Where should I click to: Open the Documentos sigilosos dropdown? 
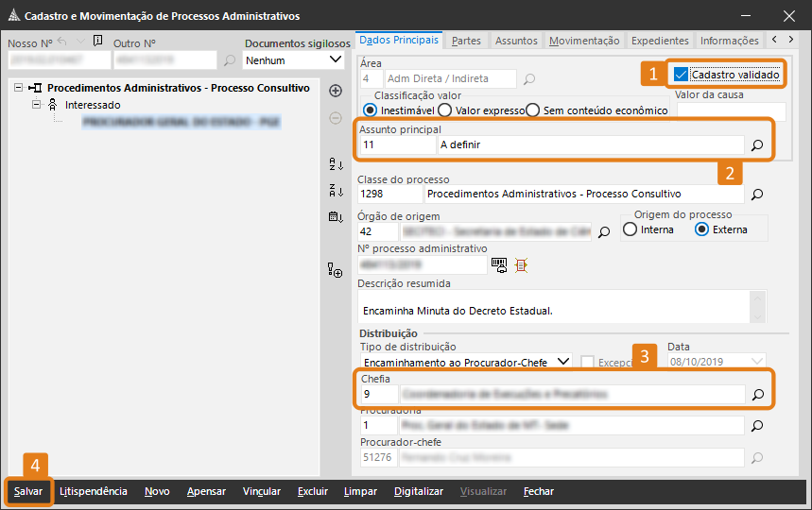pos(336,59)
